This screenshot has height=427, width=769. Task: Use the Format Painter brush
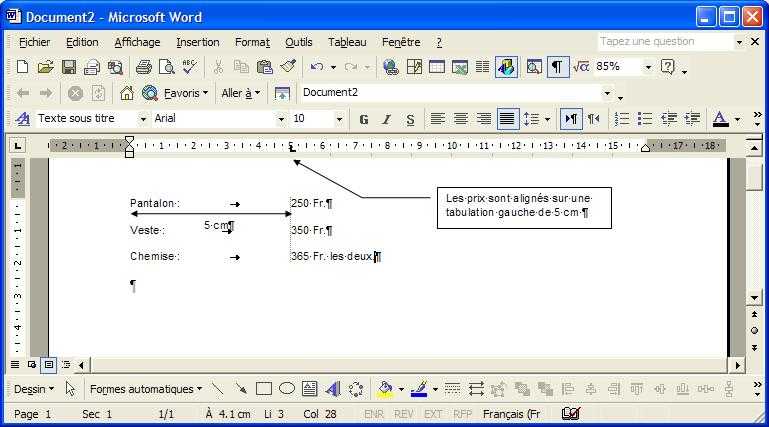(288, 67)
